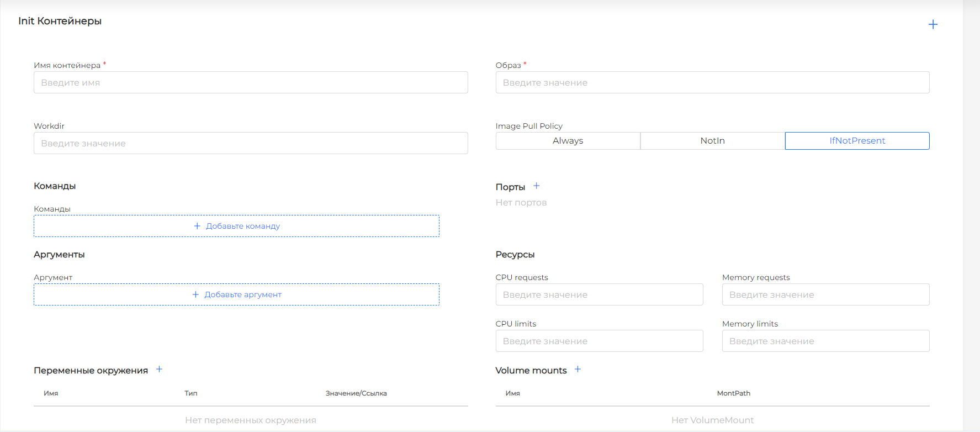Focus the CPU requests field
This screenshot has height=432, width=980.
coord(599,294)
